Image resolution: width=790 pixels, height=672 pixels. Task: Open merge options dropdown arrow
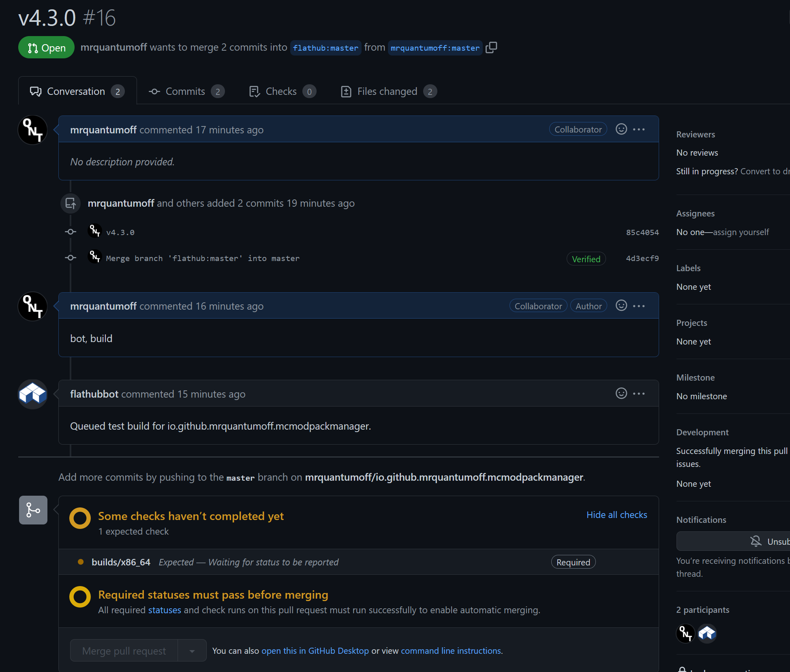coord(192,651)
